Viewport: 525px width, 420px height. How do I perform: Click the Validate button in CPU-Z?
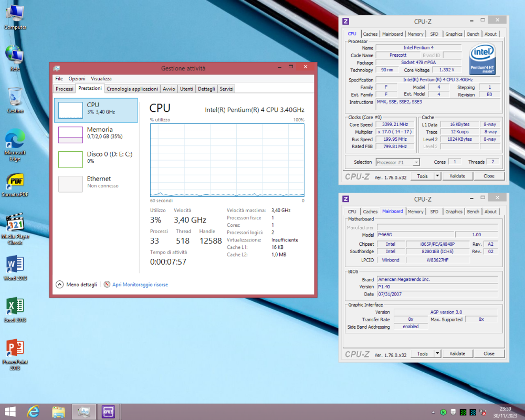pos(457,175)
